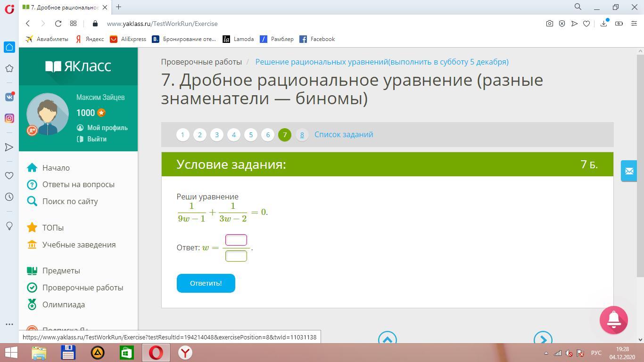
Task: Take a snapshot with camera icon
Action: click(550, 24)
